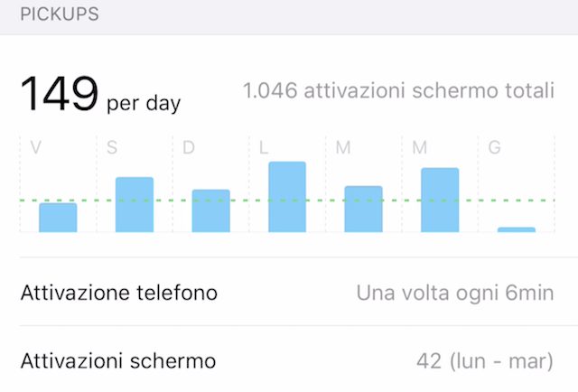Select the Saturday bar under S
The width and height of the screenshot is (578, 392).
[x=135, y=205]
